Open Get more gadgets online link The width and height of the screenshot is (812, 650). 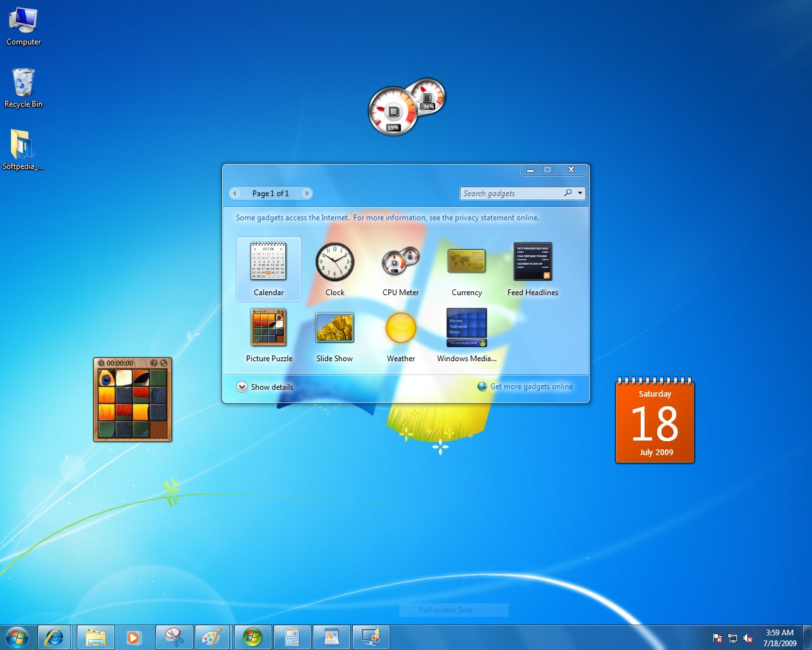click(x=525, y=386)
